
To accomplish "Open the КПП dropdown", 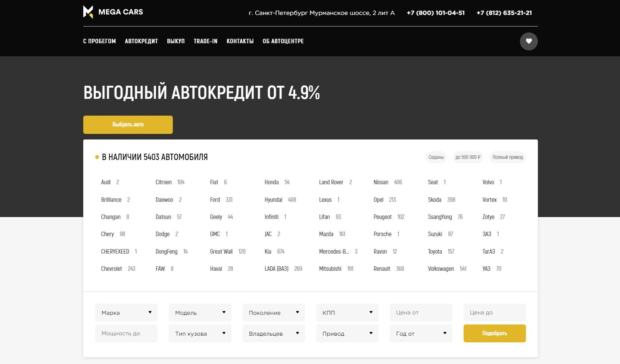I will [347, 313].
